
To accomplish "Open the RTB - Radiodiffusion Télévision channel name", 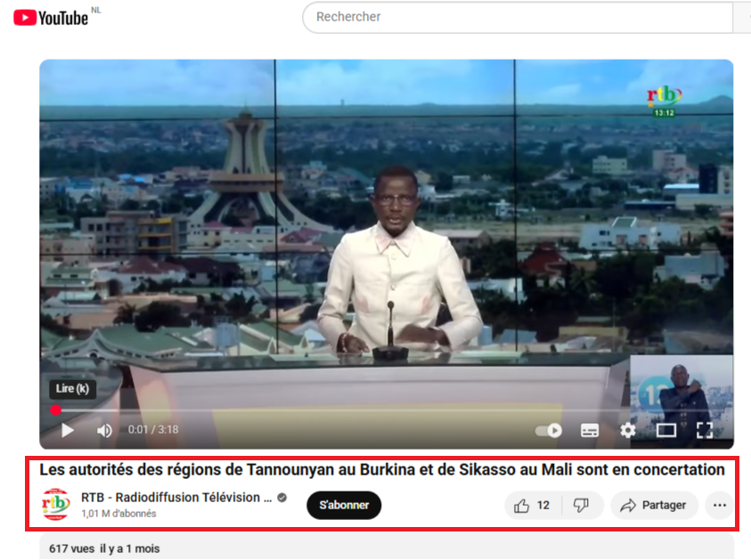I will tap(176, 498).
